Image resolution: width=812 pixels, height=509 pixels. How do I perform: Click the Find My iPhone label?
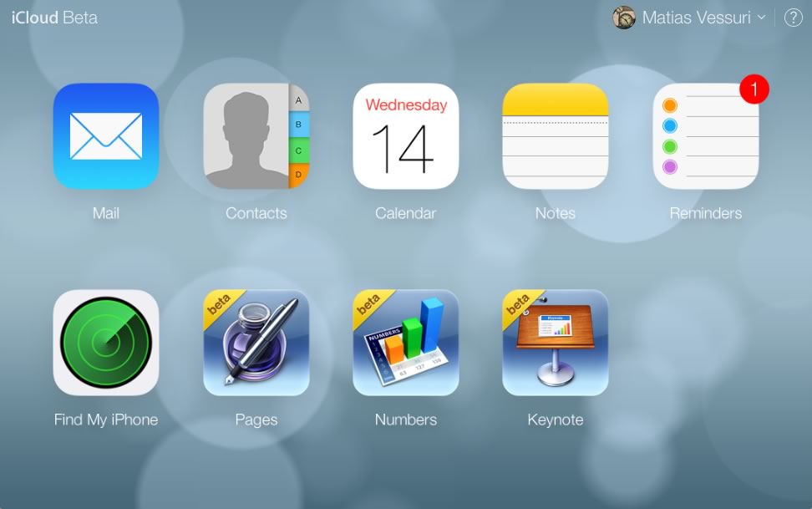coord(105,420)
